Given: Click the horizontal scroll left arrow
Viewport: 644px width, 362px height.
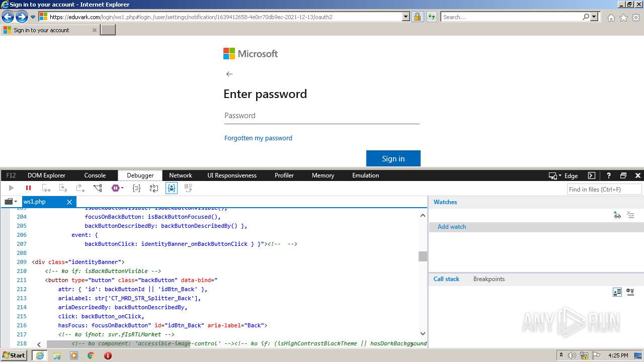Looking at the screenshot, I should (x=39, y=344).
